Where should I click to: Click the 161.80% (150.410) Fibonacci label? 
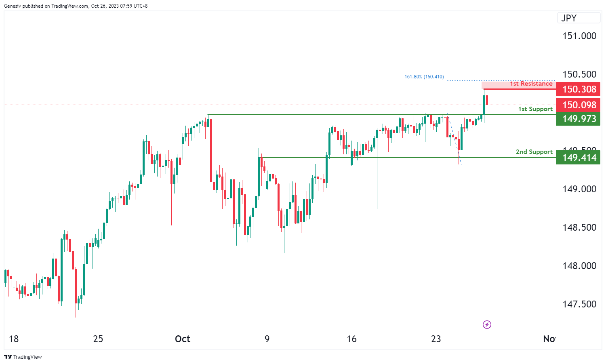[x=424, y=77]
